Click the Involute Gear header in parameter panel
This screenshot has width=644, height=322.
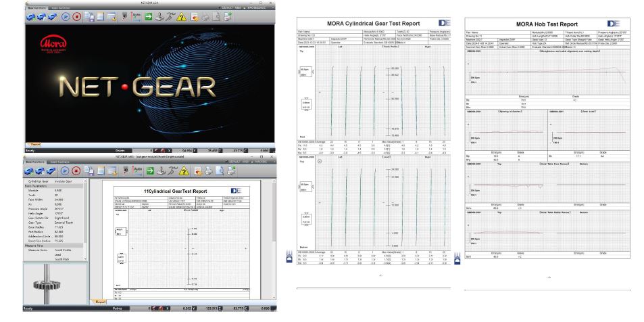63,181
